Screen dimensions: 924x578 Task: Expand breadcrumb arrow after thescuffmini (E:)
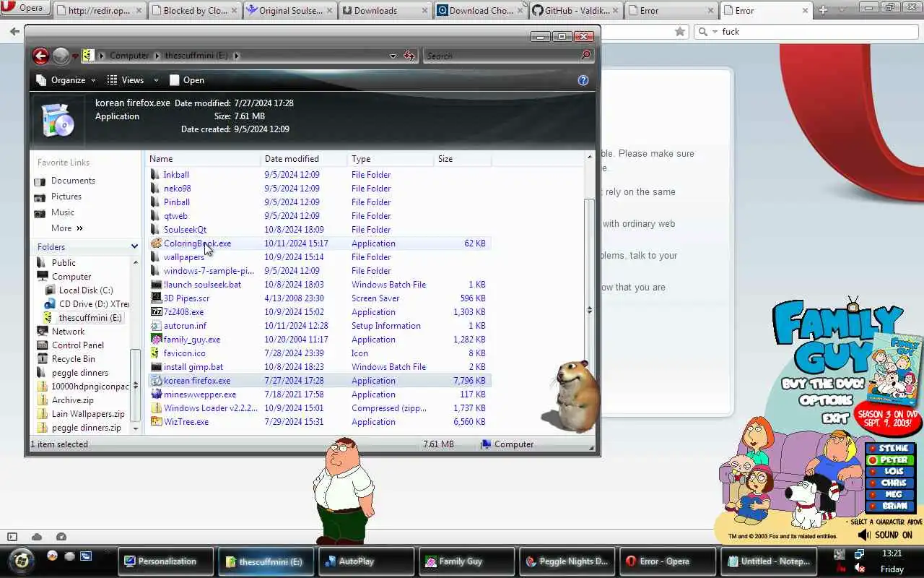click(x=236, y=56)
